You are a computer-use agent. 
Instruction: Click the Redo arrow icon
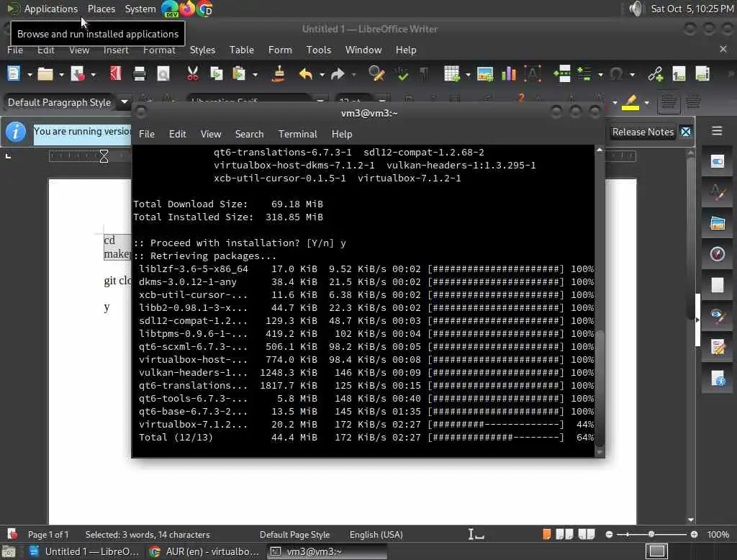(x=338, y=74)
